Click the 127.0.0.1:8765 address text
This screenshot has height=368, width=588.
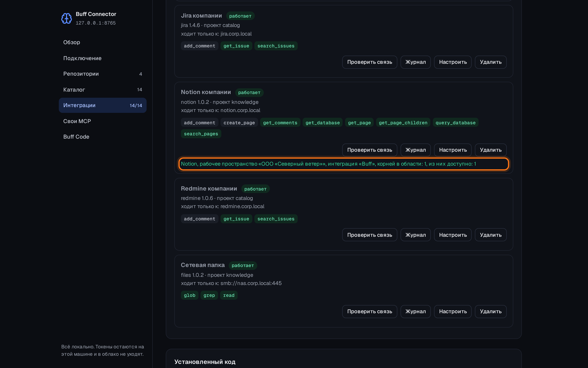[x=96, y=23]
